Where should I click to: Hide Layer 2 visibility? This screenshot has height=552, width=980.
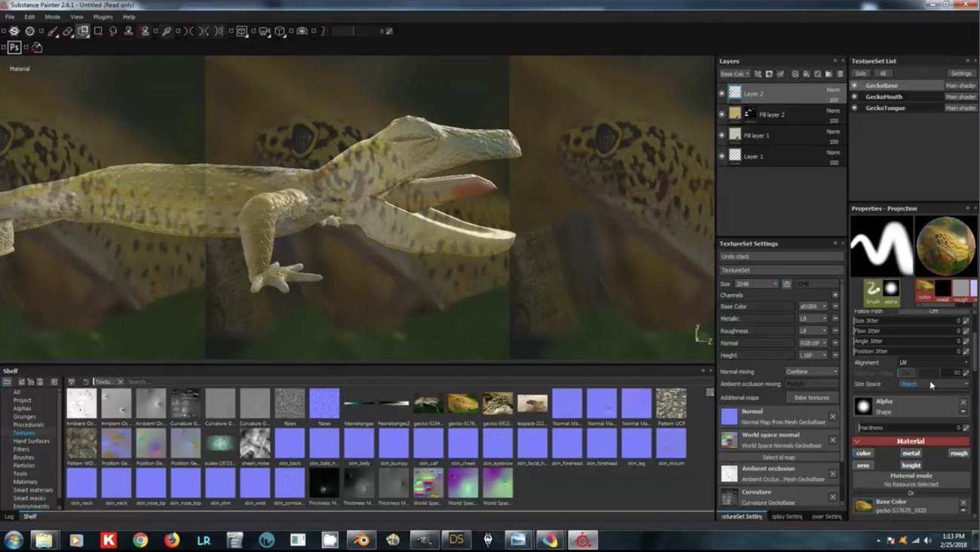[721, 94]
